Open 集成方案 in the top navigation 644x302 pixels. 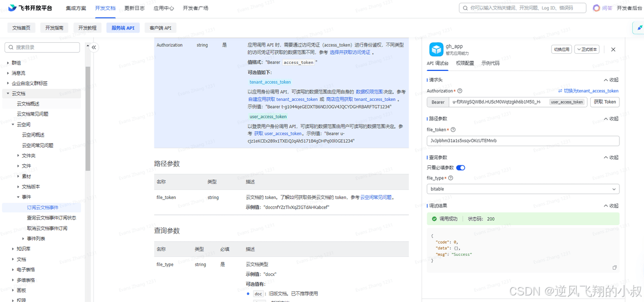point(76,8)
